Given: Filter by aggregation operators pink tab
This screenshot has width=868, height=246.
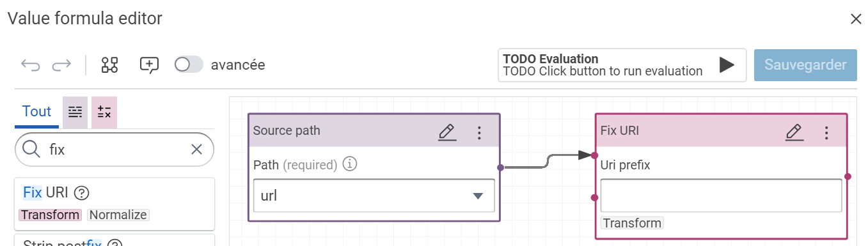Looking at the screenshot, I should point(104,112).
